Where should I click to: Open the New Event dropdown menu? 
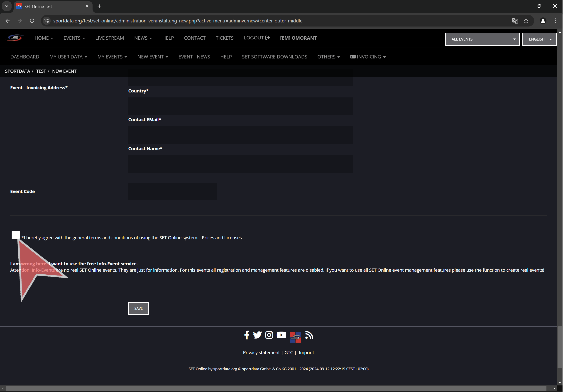(152, 57)
